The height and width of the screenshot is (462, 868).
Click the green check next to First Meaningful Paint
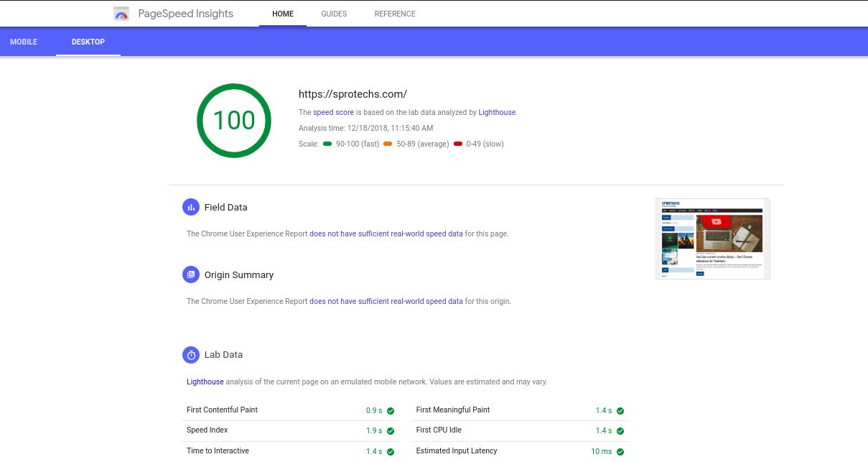[x=620, y=411]
